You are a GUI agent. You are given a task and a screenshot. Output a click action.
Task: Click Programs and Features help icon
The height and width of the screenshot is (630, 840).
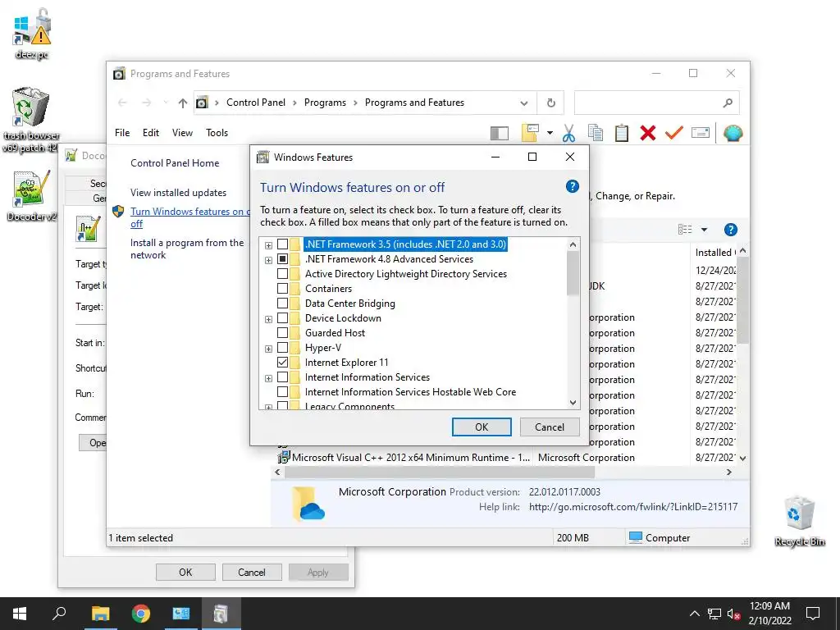(x=731, y=230)
